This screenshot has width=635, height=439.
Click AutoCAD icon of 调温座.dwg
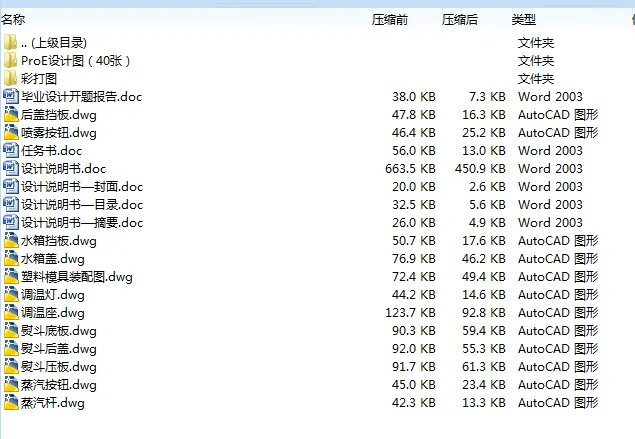coord(11,313)
